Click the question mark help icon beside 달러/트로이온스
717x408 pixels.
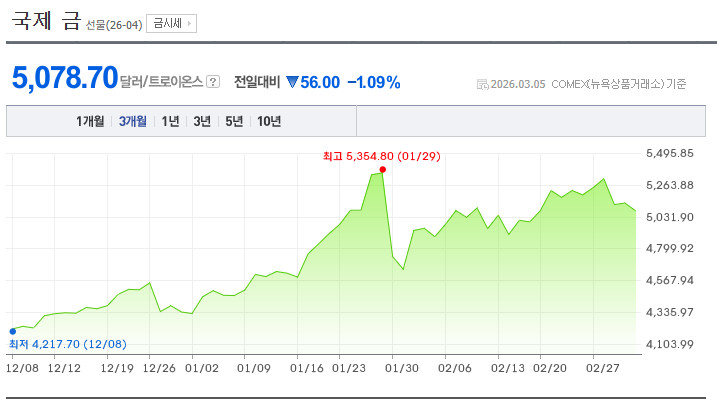click(213, 82)
